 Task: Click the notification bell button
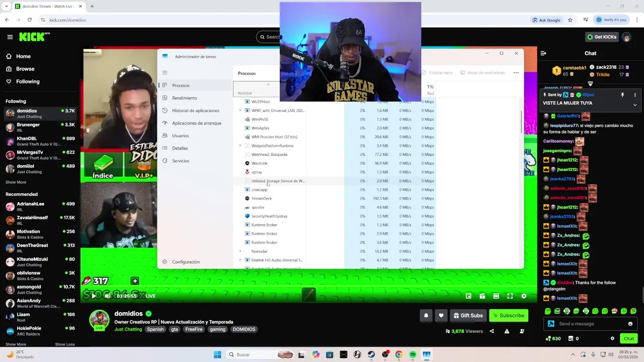(x=426, y=315)
